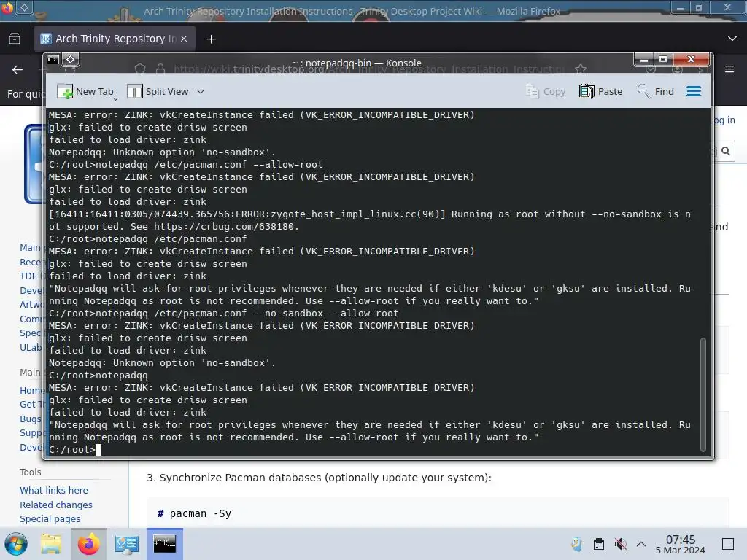Click the first system tray icon beside clipboard
The image size is (747, 560).
[x=576, y=544]
